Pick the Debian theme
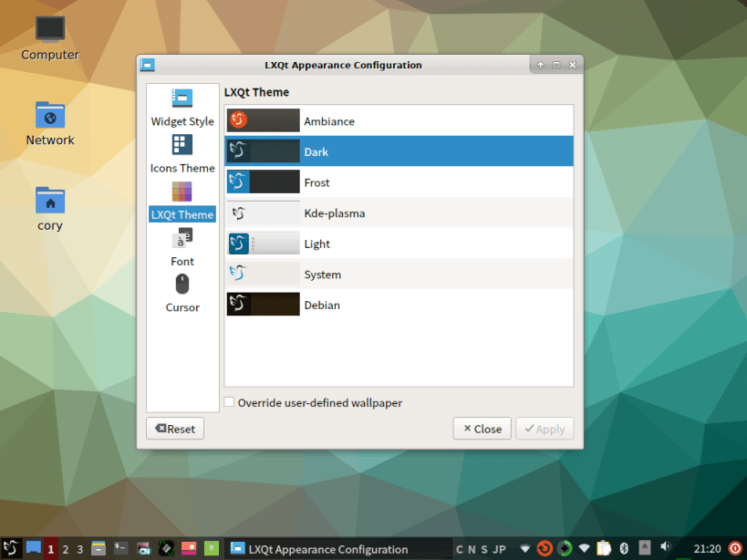Viewport: 747px width, 560px height. coord(399,305)
